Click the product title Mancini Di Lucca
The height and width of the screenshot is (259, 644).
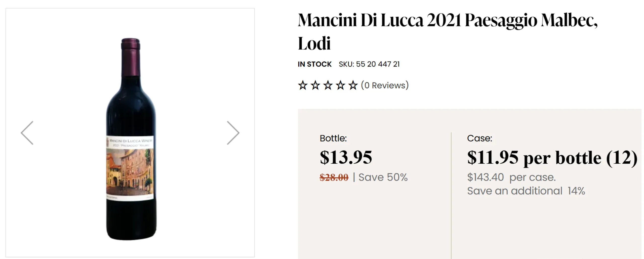pyautogui.click(x=448, y=31)
